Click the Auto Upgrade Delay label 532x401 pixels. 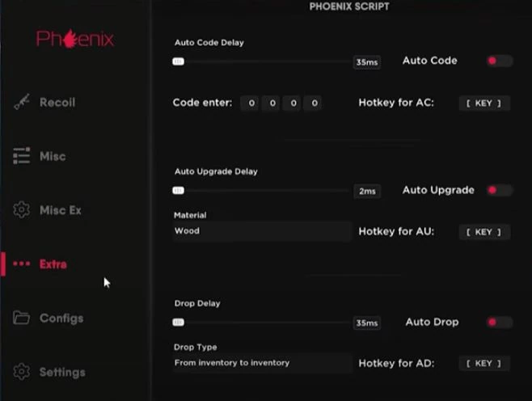(216, 171)
